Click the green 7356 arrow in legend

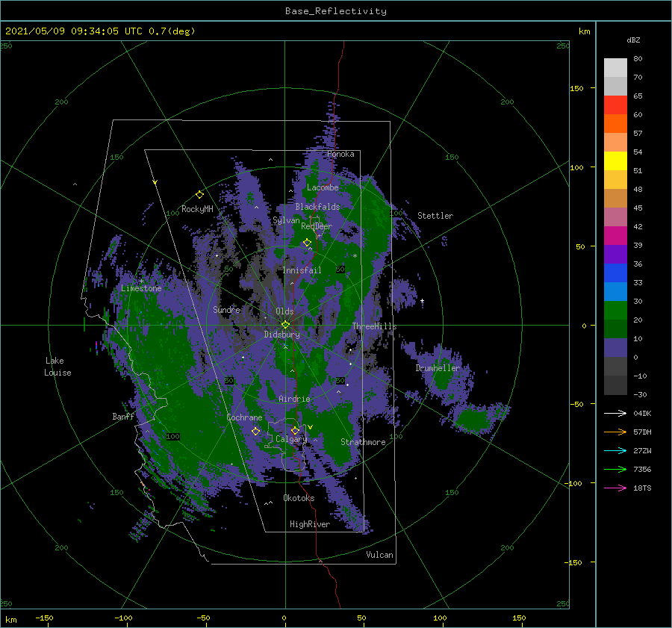point(615,470)
